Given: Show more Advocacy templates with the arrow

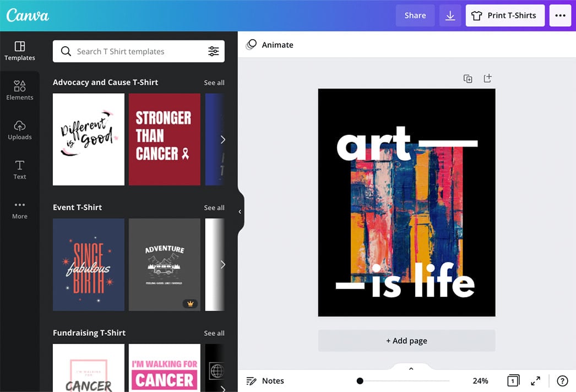Looking at the screenshot, I should (x=222, y=139).
